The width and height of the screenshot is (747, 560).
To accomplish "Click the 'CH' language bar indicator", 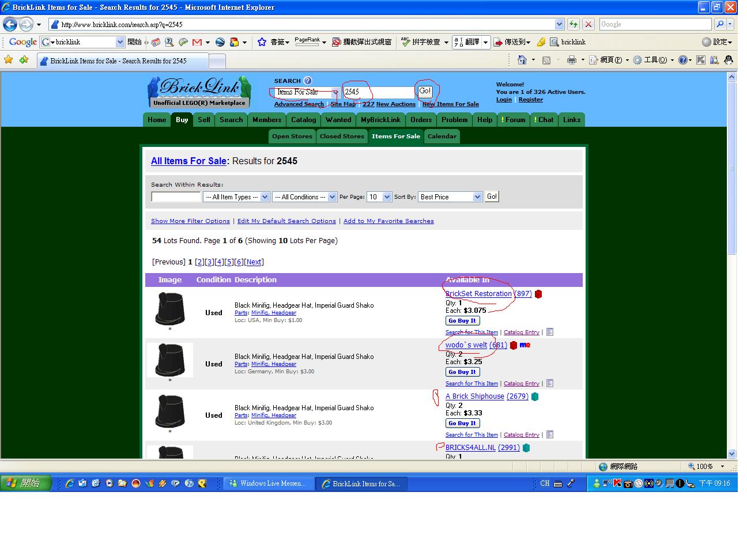I will [545, 483].
